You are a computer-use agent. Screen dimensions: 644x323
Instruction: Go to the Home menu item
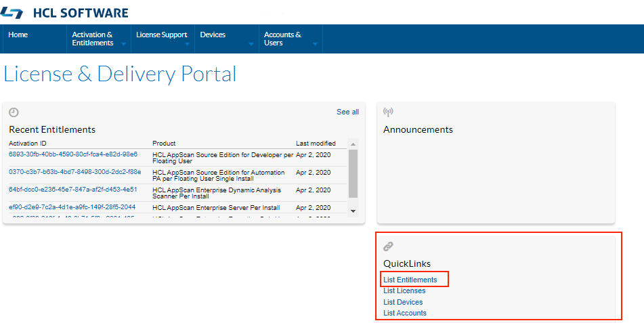point(18,35)
